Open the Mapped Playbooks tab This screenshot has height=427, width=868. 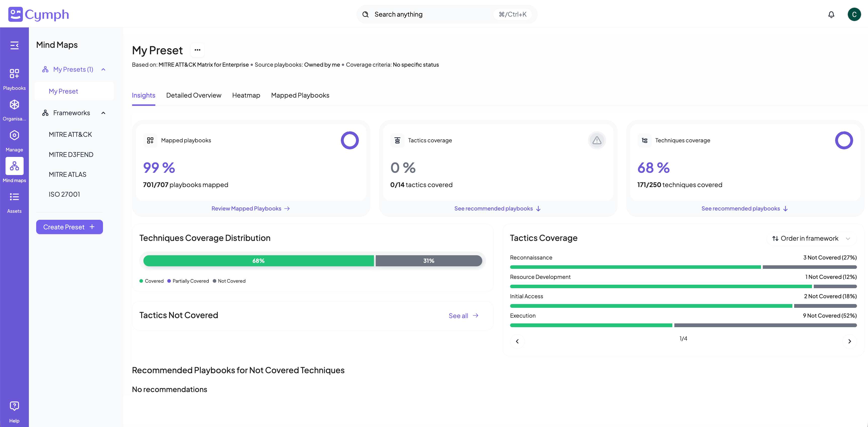pos(300,95)
